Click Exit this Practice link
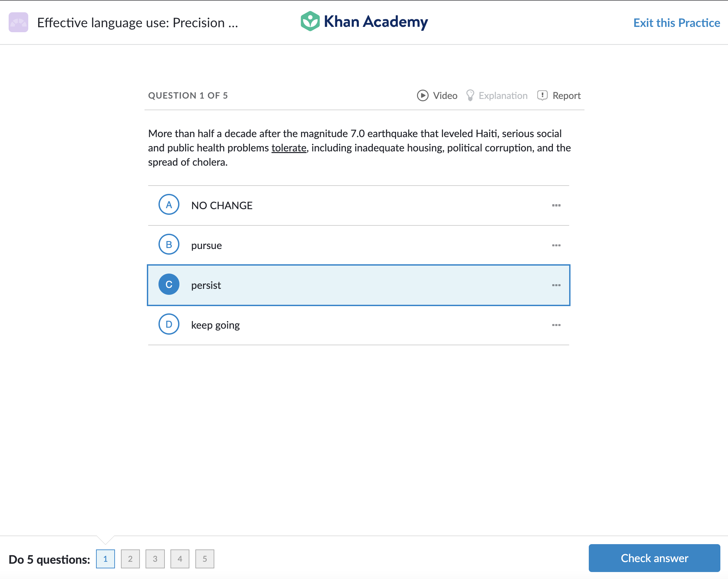 676,23
